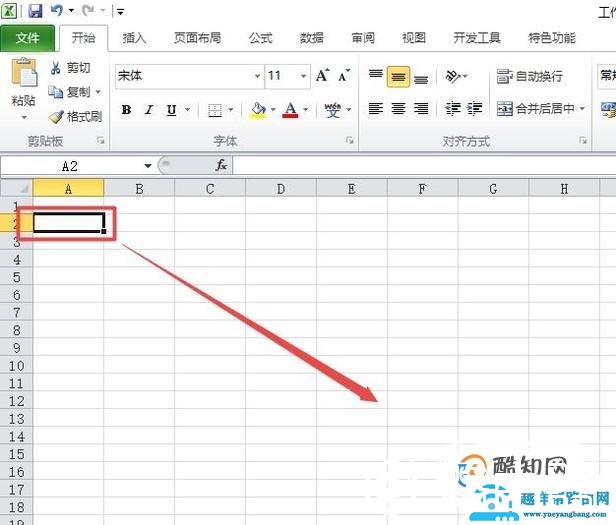Click the Merge & Center (合并后居中) button

tap(535, 108)
